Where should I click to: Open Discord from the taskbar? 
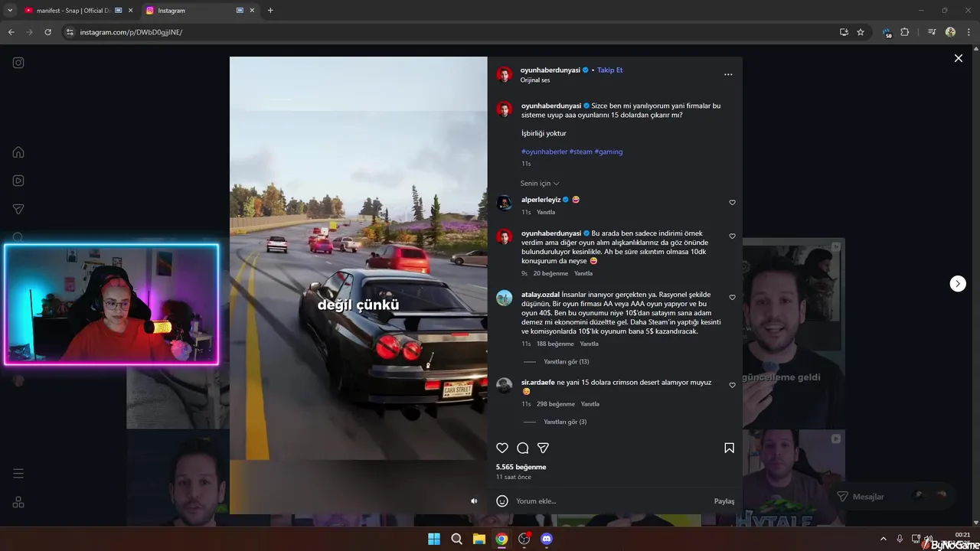click(x=547, y=539)
